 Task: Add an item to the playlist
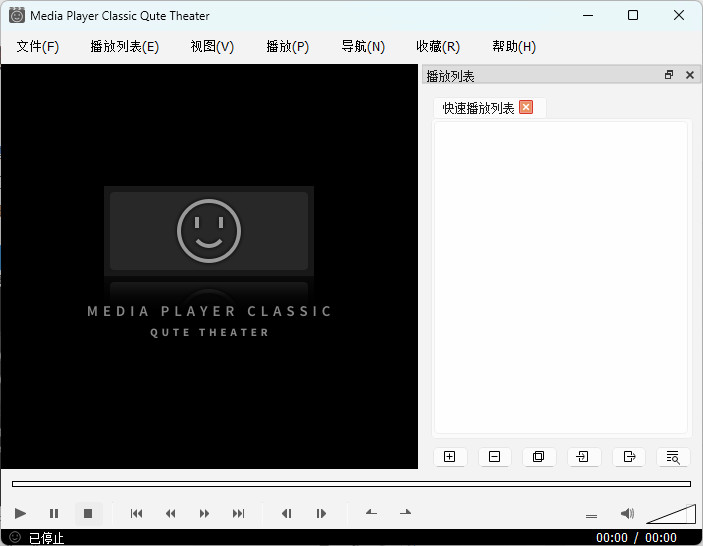[x=450, y=456]
